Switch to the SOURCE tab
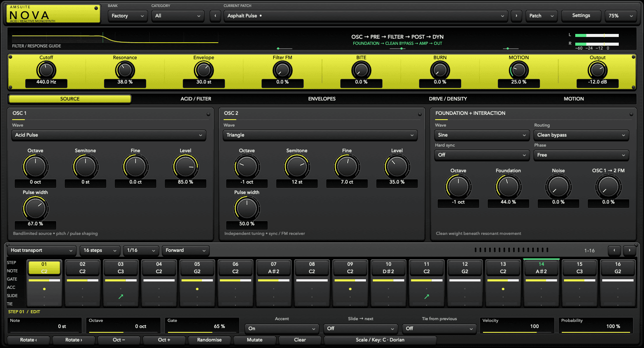The image size is (644, 348). [70, 99]
